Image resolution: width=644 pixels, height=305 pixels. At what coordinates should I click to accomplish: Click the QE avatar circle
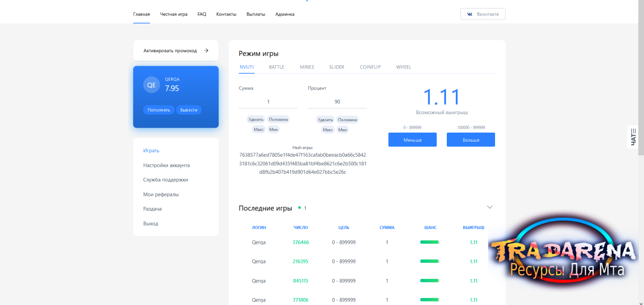point(151,85)
